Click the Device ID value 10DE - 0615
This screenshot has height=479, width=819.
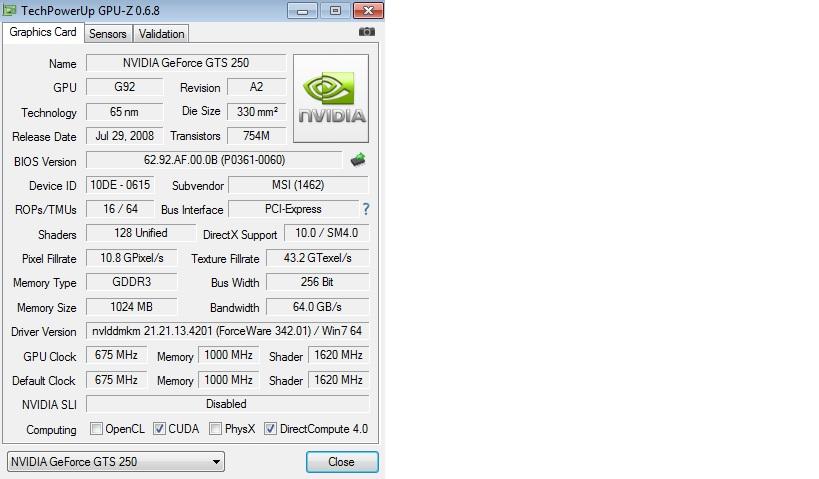[x=120, y=185]
